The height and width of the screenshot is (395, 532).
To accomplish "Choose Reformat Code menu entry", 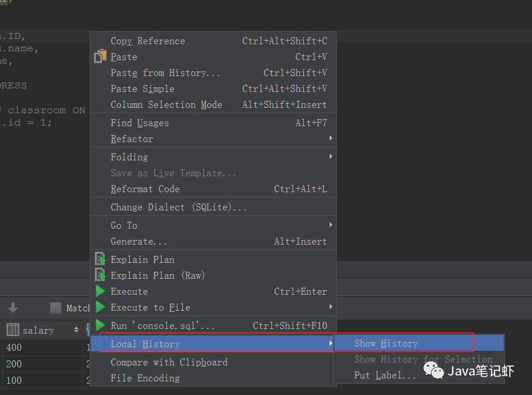I will (145, 189).
